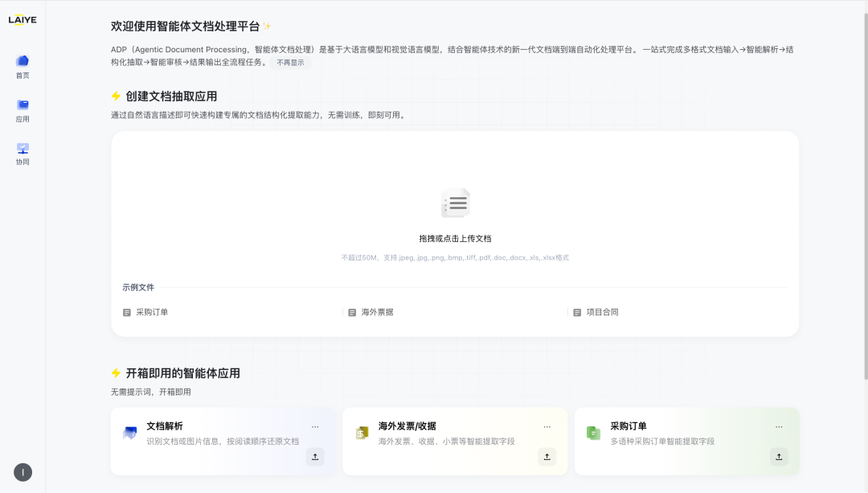868x493 pixels.
Task: Click the upload icon on 采购订单 card
Action: (x=778, y=456)
